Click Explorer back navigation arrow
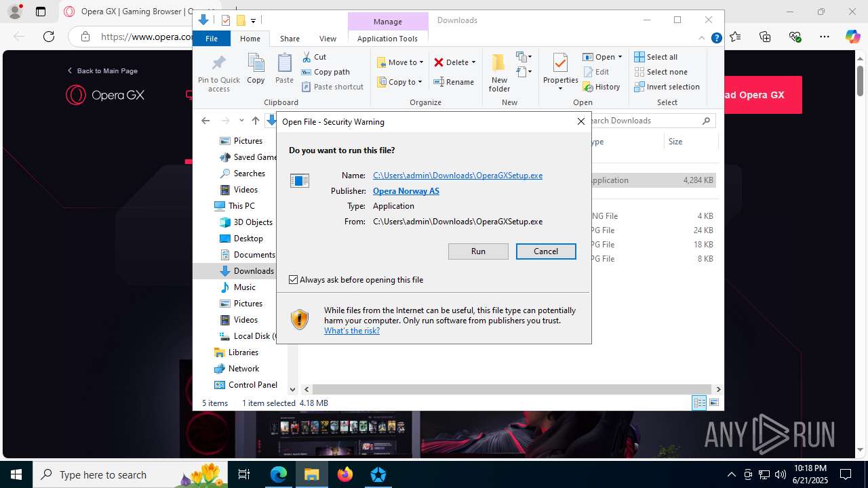This screenshot has height=488, width=868. pyautogui.click(x=205, y=121)
